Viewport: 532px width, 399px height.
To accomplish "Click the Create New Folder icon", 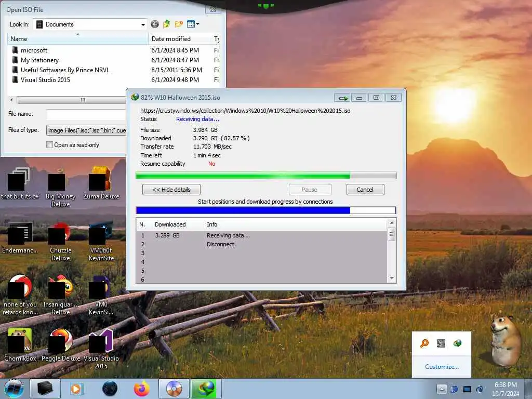I will pos(179,24).
